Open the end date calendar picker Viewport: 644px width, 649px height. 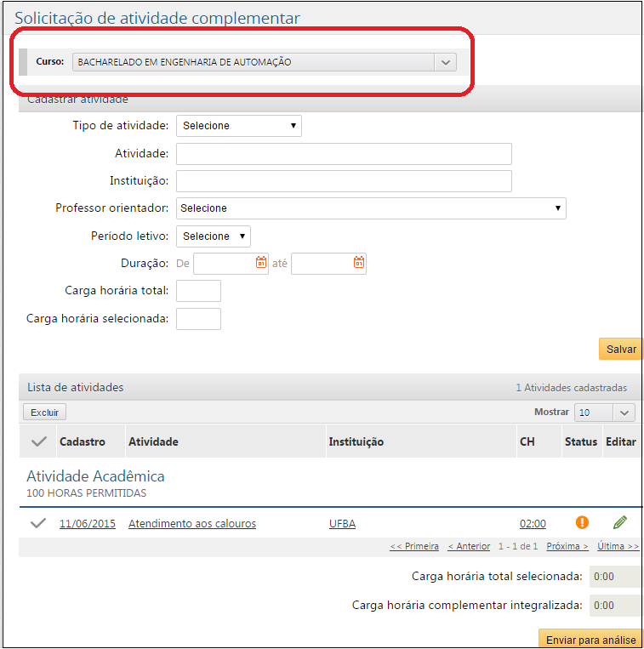[x=359, y=264]
